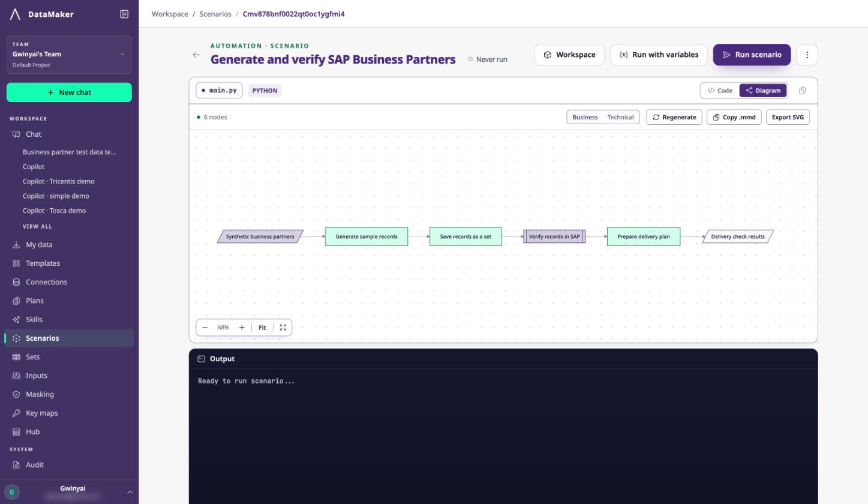
Task: Click New chat button
Action: tap(69, 92)
